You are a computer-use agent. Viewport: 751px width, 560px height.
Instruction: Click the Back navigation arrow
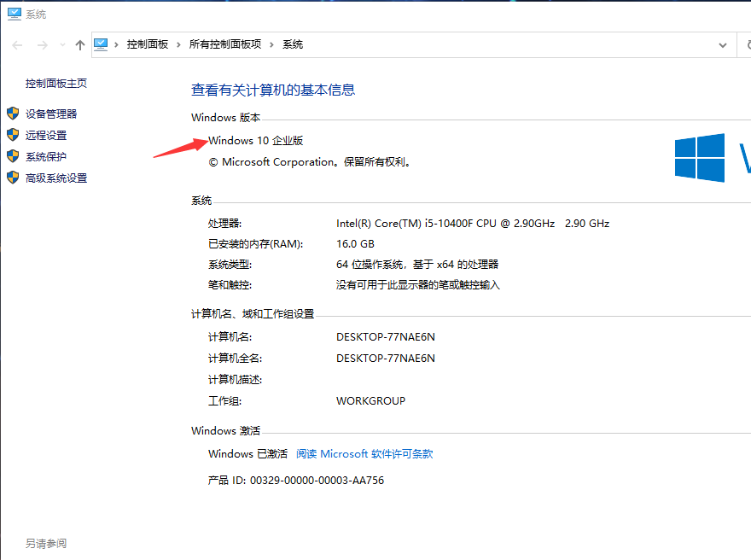coord(17,45)
